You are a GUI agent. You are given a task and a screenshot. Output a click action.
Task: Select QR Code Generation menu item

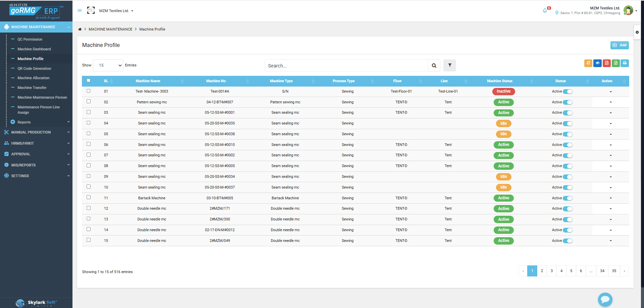[x=34, y=68]
